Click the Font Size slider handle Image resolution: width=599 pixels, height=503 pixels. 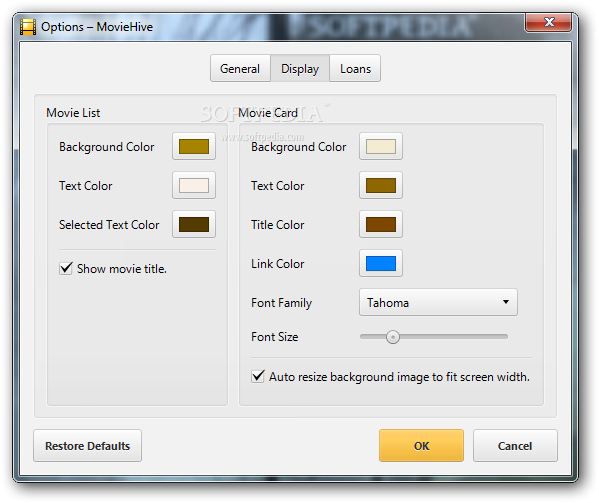coord(393,337)
